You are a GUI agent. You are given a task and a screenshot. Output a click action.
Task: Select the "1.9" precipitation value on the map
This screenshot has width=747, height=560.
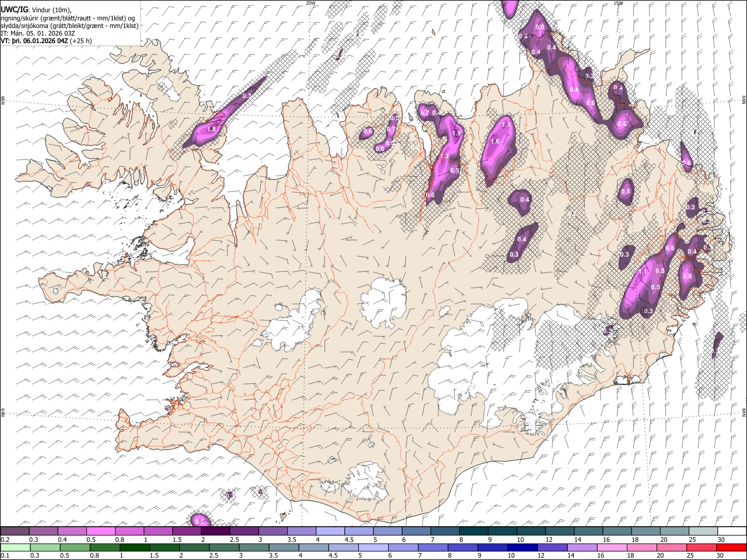click(x=456, y=133)
